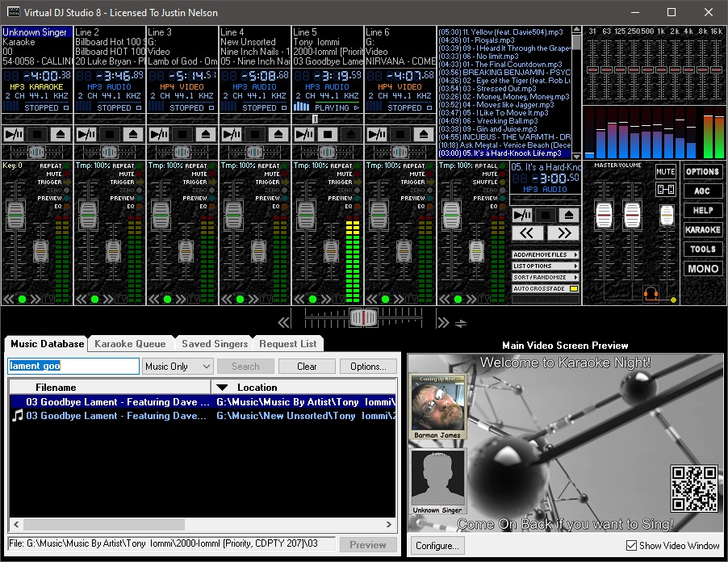Viewport: 728px width, 562px height.
Task: Click Line 1 play/pause button
Action: click(14, 135)
